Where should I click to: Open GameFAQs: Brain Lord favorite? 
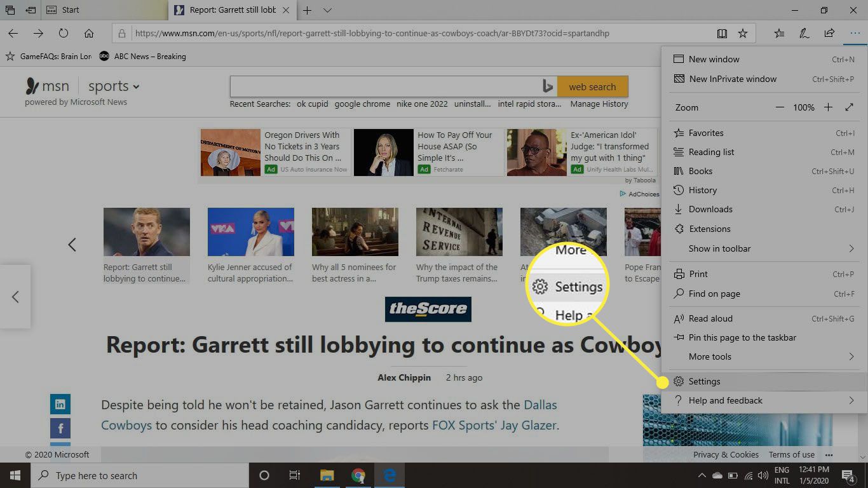49,57
